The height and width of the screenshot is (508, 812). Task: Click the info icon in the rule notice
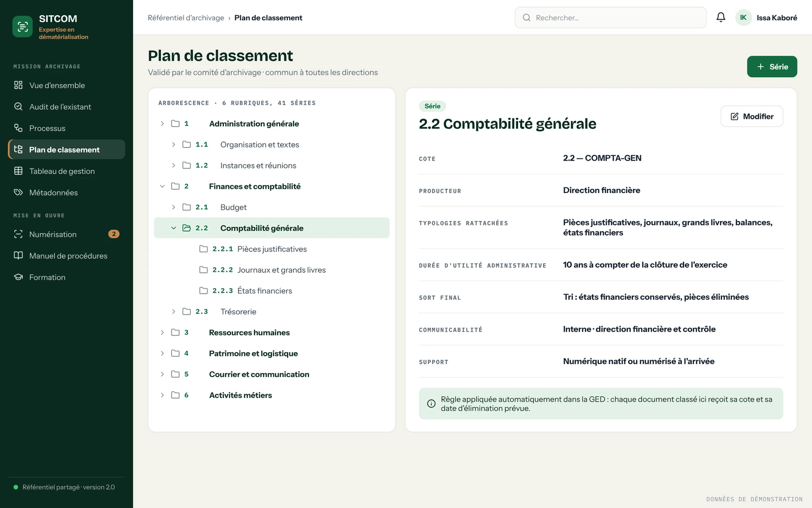[431, 404]
